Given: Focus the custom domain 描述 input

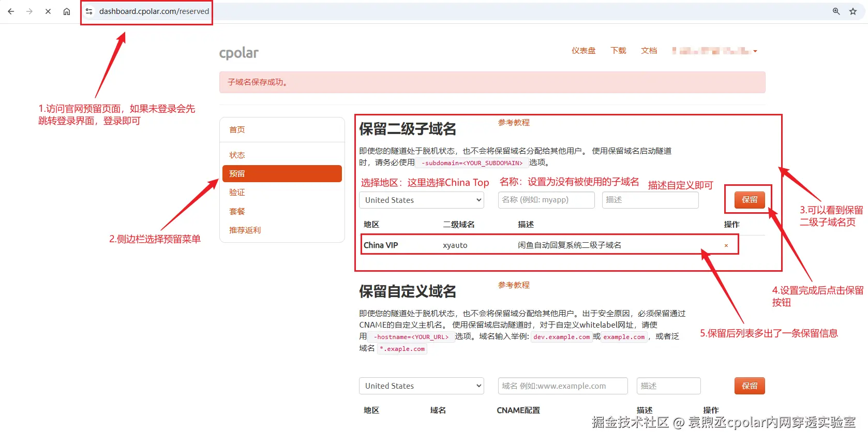Looking at the screenshot, I should (669, 386).
